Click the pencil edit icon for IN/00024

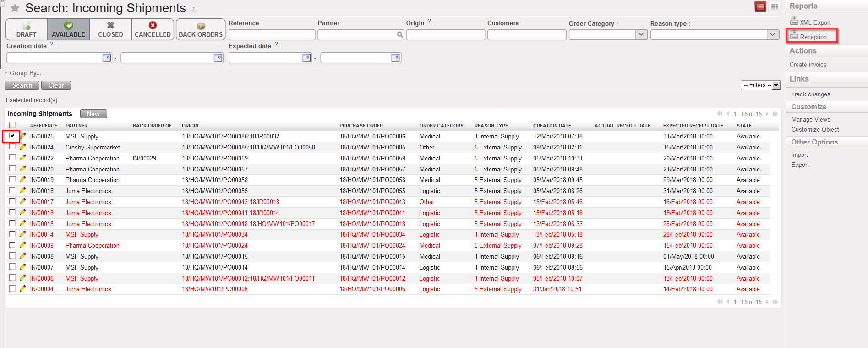[22, 147]
